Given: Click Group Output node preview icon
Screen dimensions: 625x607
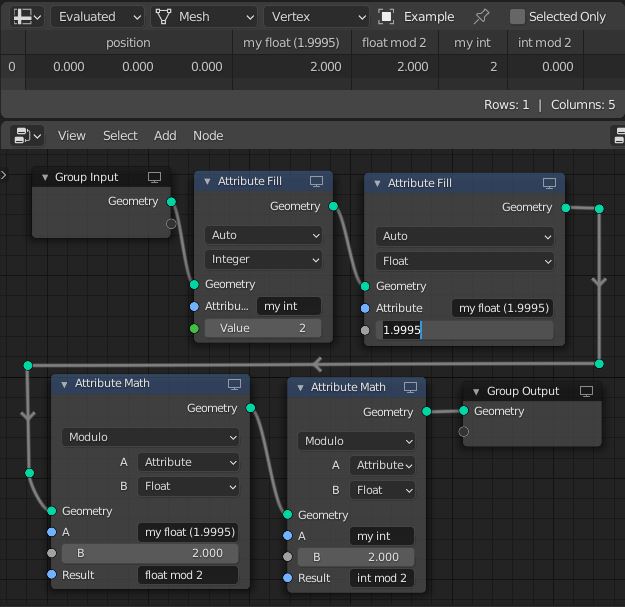Looking at the screenshot, I should click(x=586, y=391).
